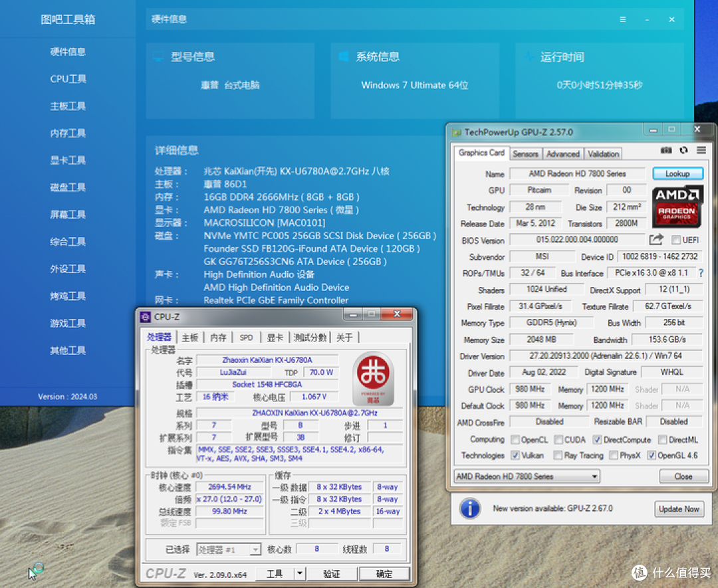Click the CPU-Z title bar app icon

145,317
